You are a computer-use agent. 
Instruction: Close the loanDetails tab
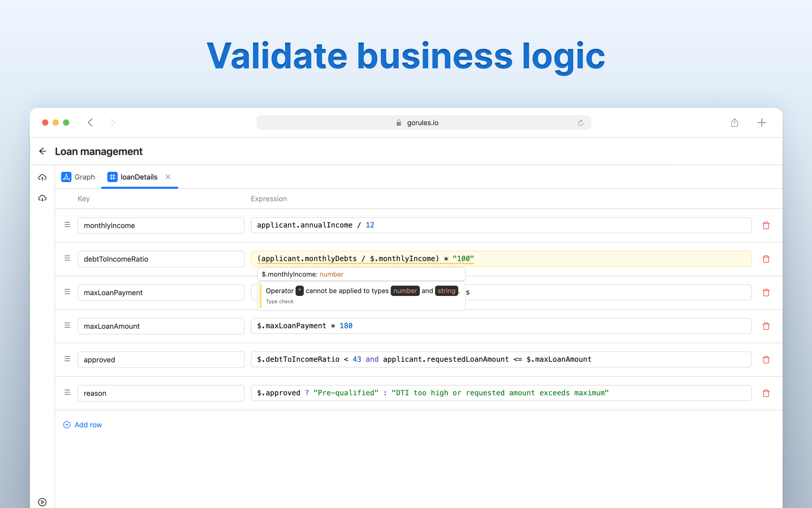(x=168, y=177)
